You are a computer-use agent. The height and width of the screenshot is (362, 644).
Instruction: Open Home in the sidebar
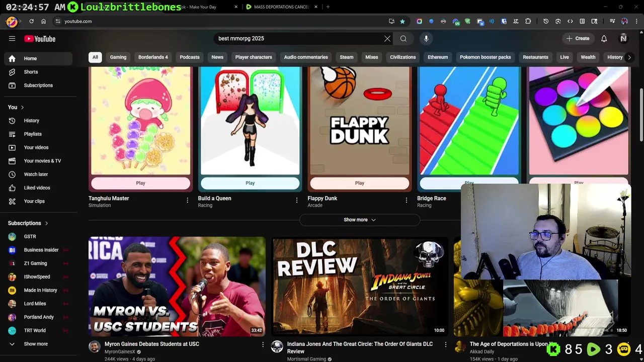(38, 58)
